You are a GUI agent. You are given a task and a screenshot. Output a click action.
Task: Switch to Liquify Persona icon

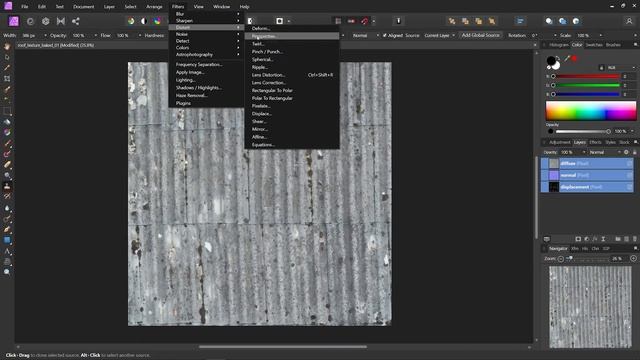pos(30,21)
